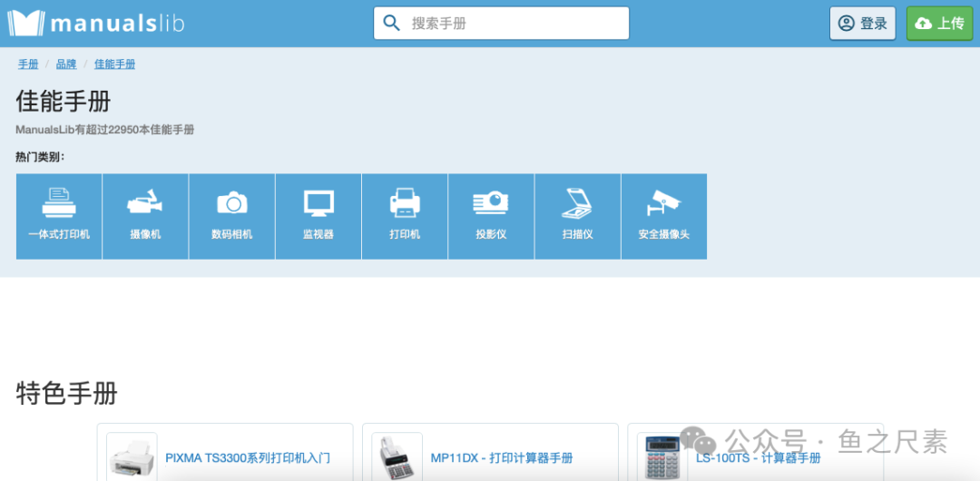Focus the 搜索手册 search field
Screen dimensions: 980x481
tap(501, 24)
